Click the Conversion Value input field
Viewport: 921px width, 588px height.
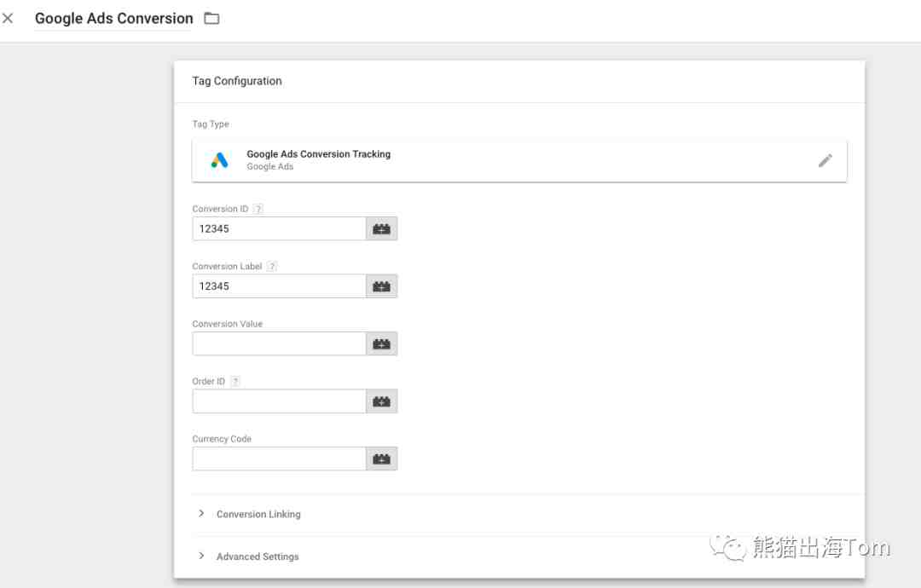click(x=279, y=344)
